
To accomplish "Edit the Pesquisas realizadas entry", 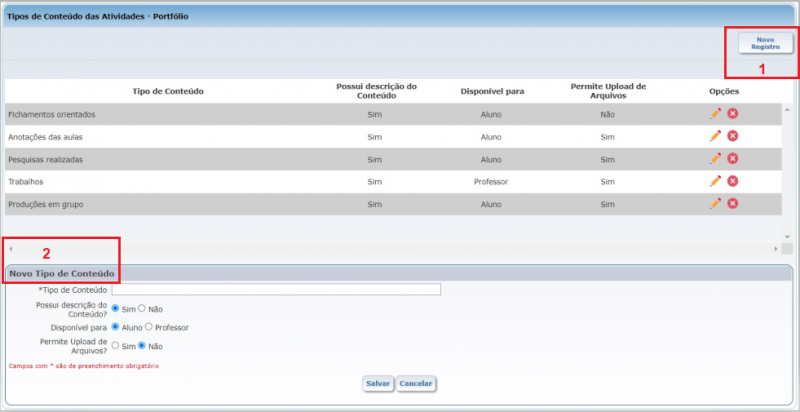I will pos(715,159).
